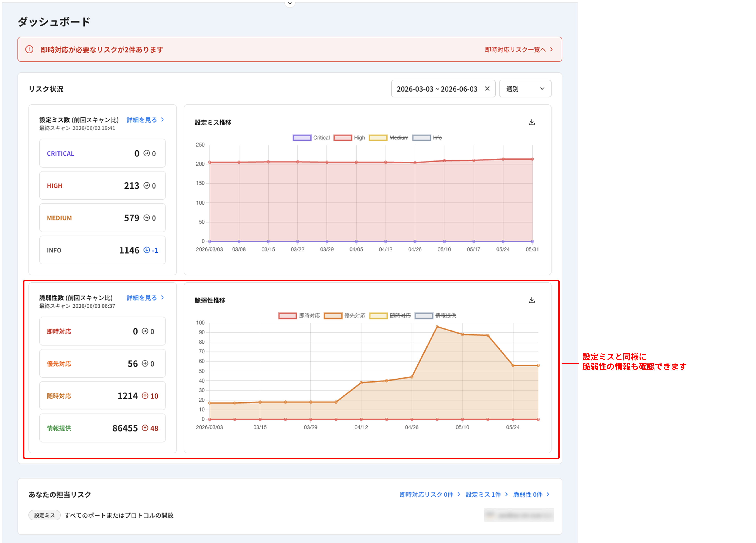
Task: Click the peak data point of 優先対応 line
Action: coord(437,327)
